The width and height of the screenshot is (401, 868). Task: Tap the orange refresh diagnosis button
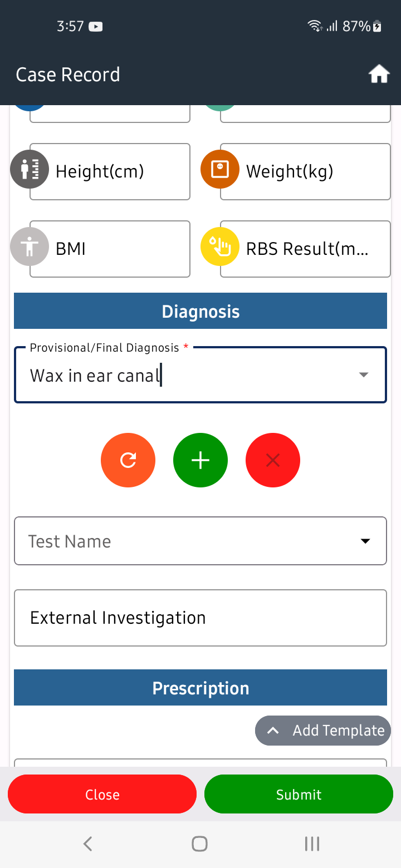click(128, 460)
